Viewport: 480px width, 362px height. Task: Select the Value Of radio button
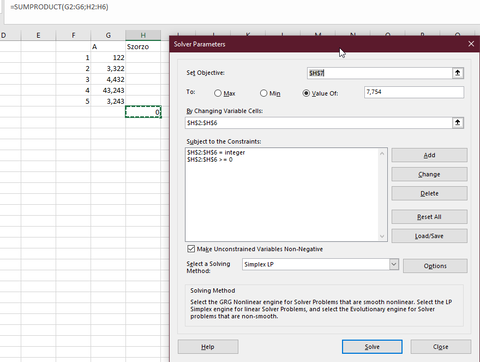pyautogui.click(x=306, y=93)
